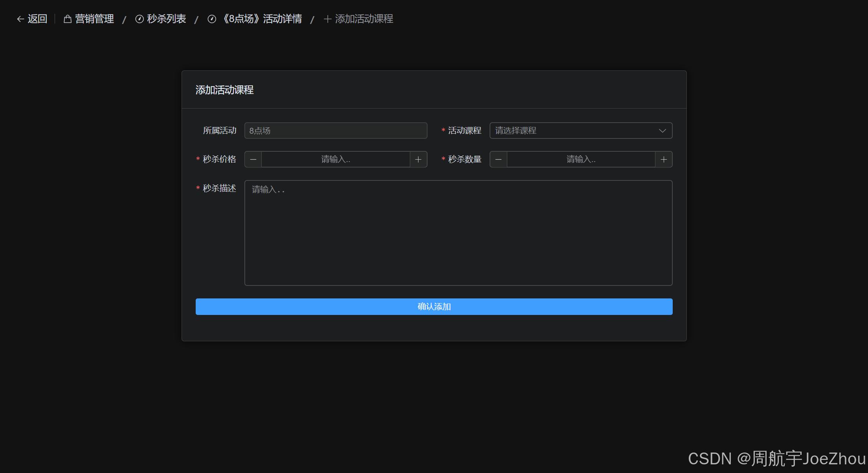Focus the 秒杀价格 number input
868x473 pixels.
coord(336,159)
